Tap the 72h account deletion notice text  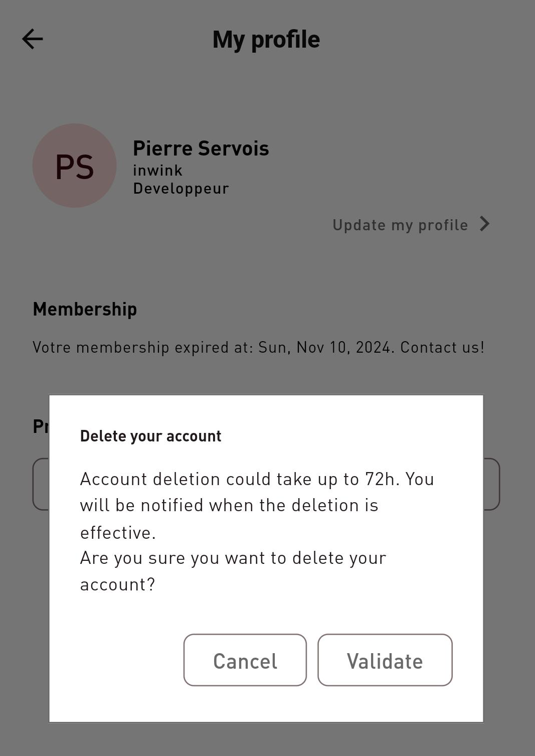(257, 505)
